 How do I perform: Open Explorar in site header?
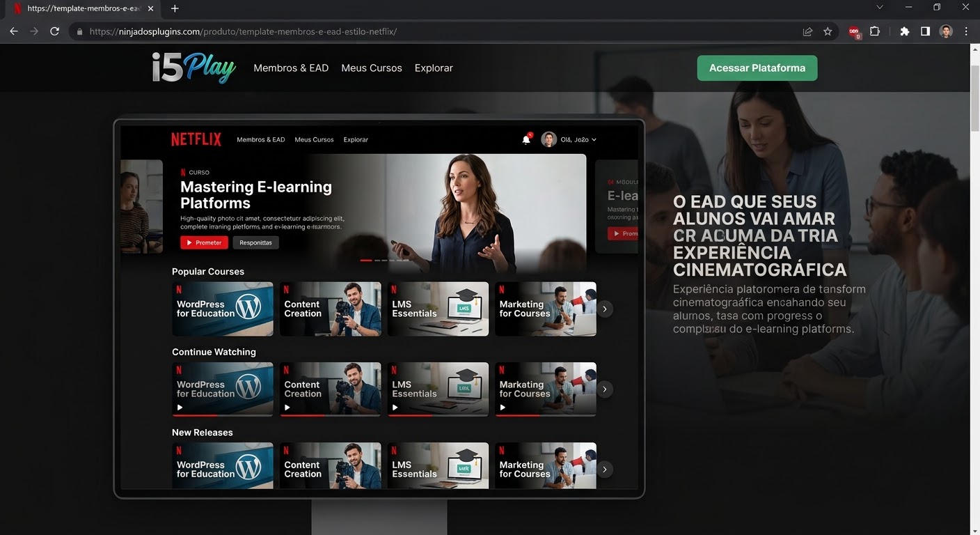434,68
